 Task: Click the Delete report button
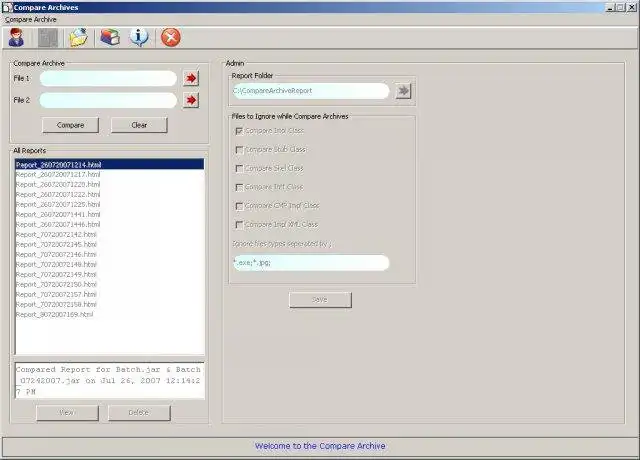[139, 413]
